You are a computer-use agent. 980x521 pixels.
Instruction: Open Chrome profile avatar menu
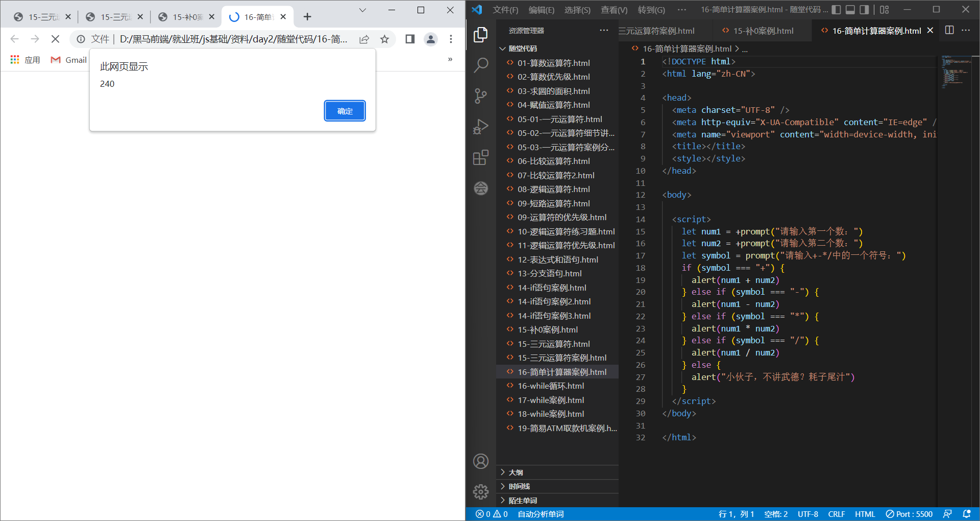(x=431, y=39)
